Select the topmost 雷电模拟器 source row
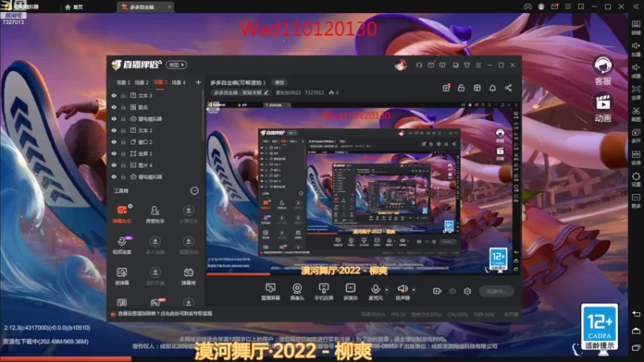 [x=155, y=118]
